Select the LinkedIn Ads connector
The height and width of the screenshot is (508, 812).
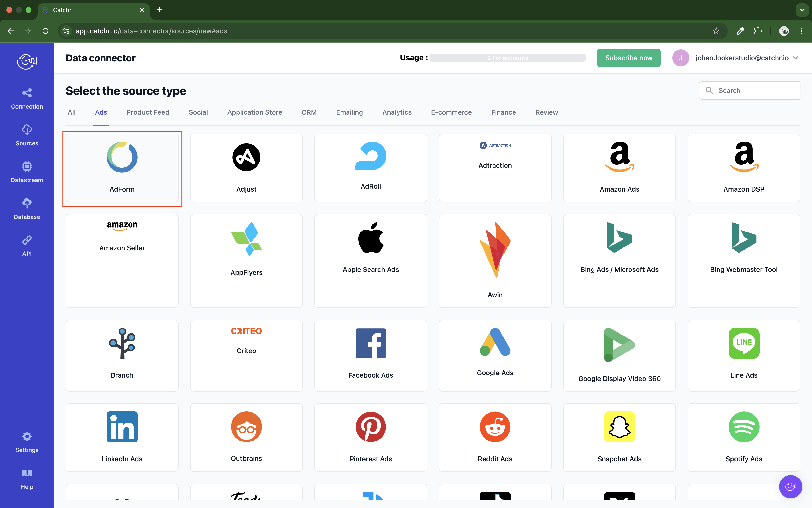point(122,437)
